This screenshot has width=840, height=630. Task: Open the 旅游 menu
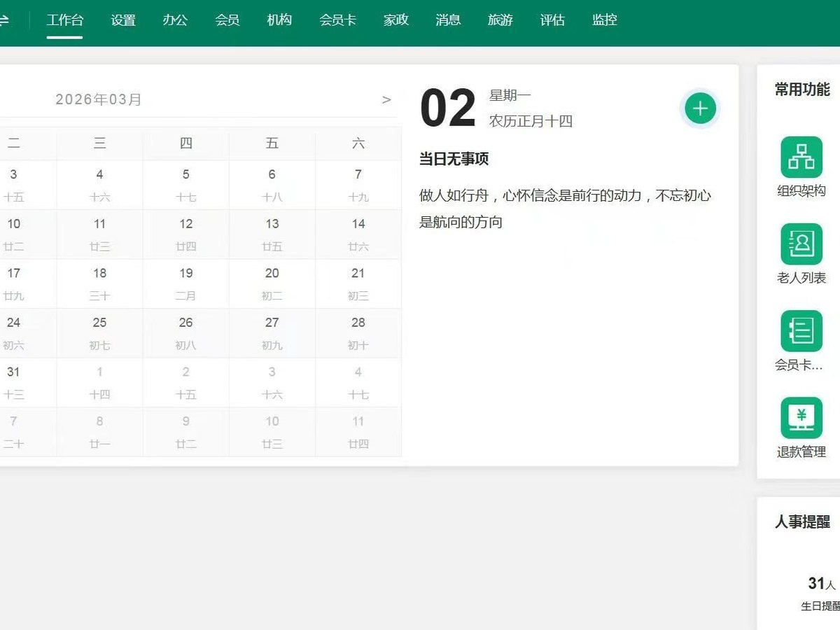500,20
